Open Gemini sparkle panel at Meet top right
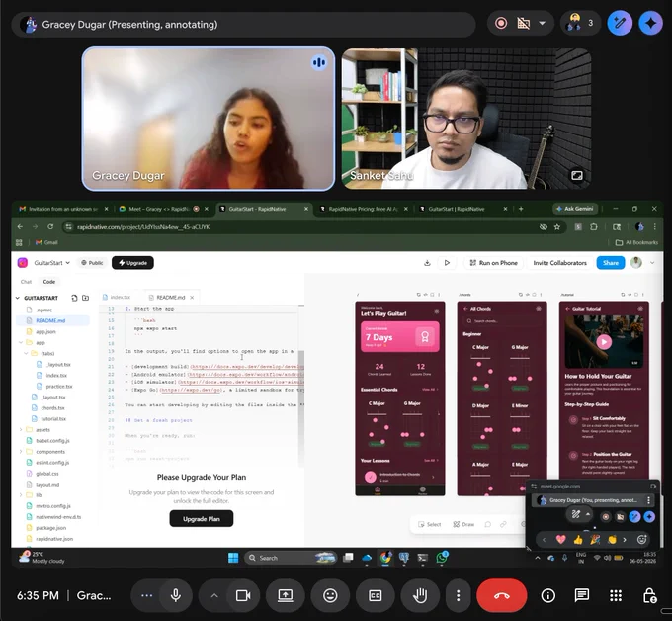 pos(650,23)
